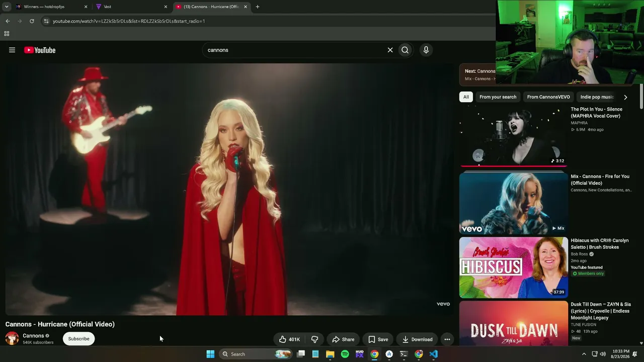Open 'Hibiscus with CRI® Carolyn Saletto' title

tap(599, 244)
